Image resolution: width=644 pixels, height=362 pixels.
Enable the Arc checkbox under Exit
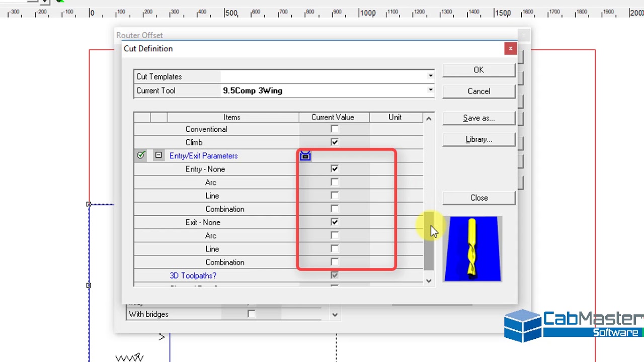coord(335,235)
